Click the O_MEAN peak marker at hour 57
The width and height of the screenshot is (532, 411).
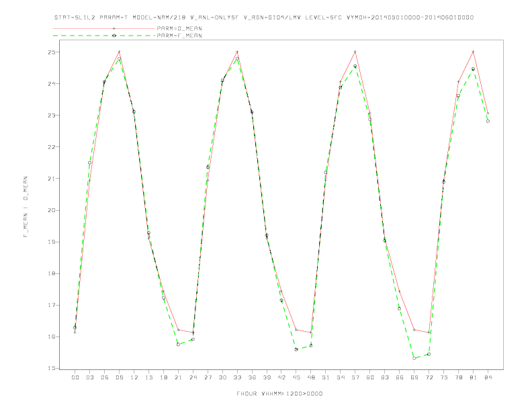[x=355, y=52]
